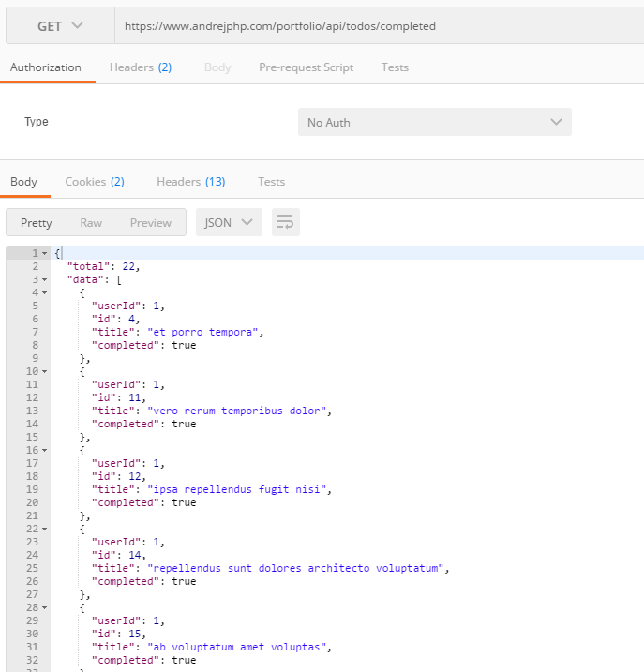Select the Preview view button
644x672 pixels.
(x=151, y=223)
